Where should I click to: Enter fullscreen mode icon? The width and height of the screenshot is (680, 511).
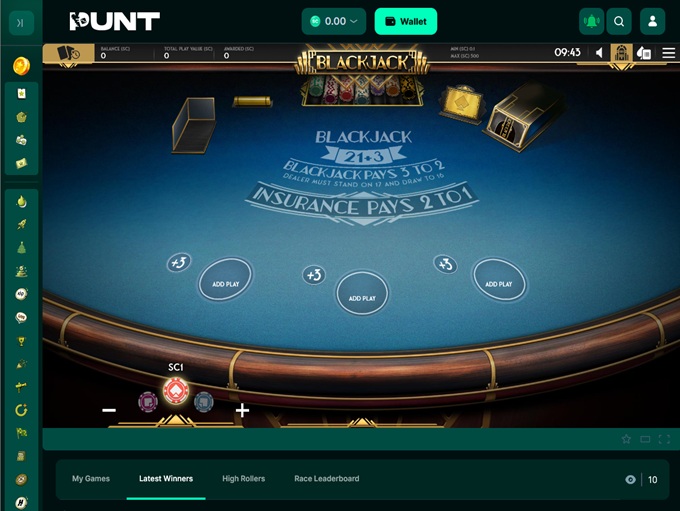664,439
